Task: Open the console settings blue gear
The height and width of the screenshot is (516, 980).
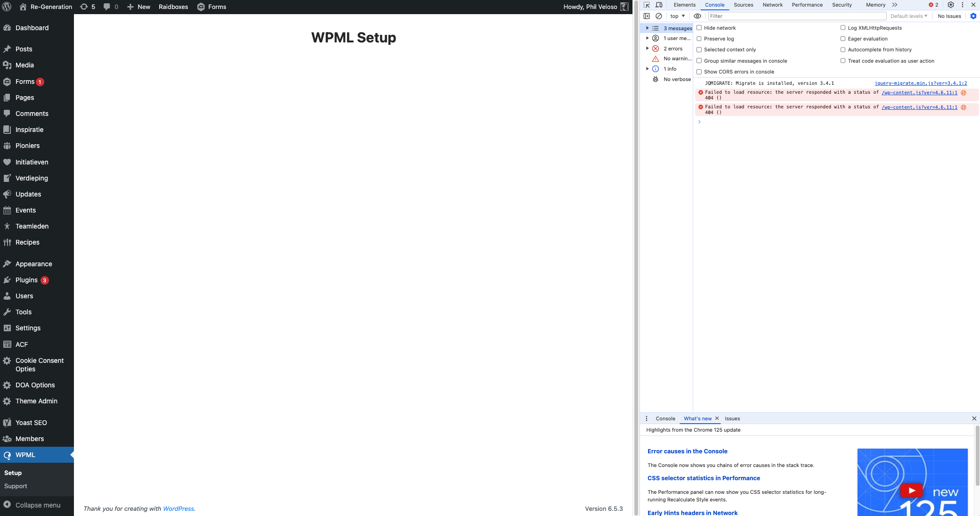Action: coord(973,16)
